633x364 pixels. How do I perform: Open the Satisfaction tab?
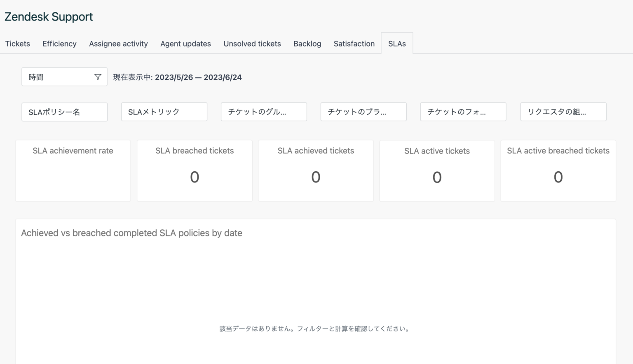click(354, 44)
